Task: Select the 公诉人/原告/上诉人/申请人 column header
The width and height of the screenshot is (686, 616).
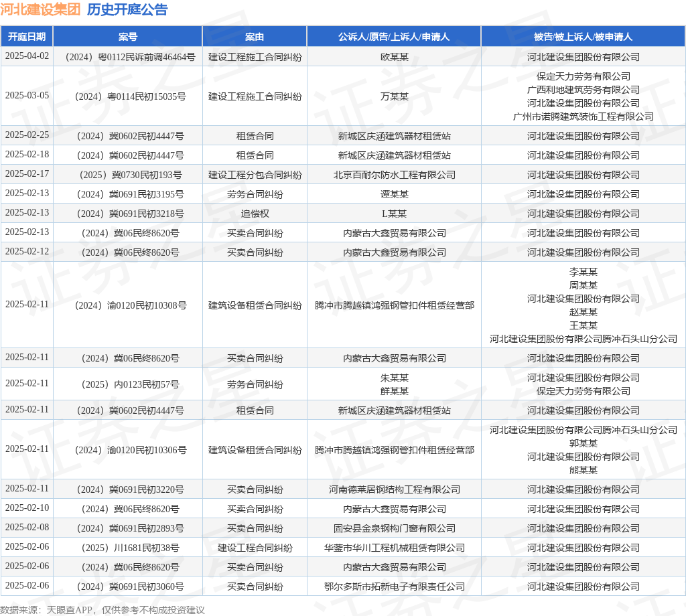Action: [394, 37]
